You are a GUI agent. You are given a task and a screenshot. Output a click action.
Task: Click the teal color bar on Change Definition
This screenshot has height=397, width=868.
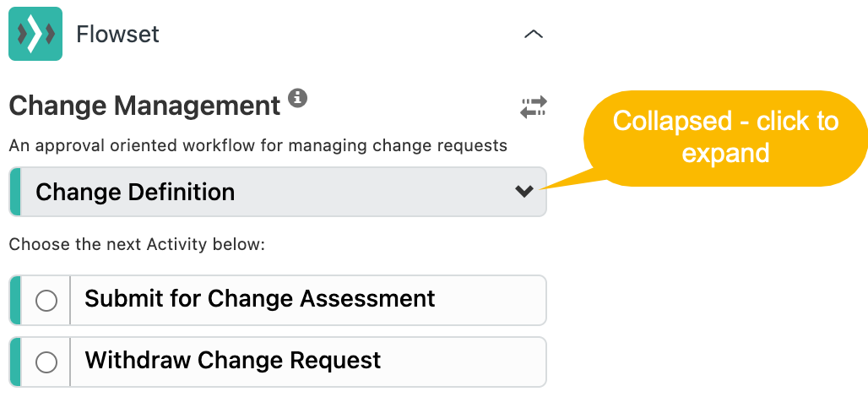[x=15, y=192]
